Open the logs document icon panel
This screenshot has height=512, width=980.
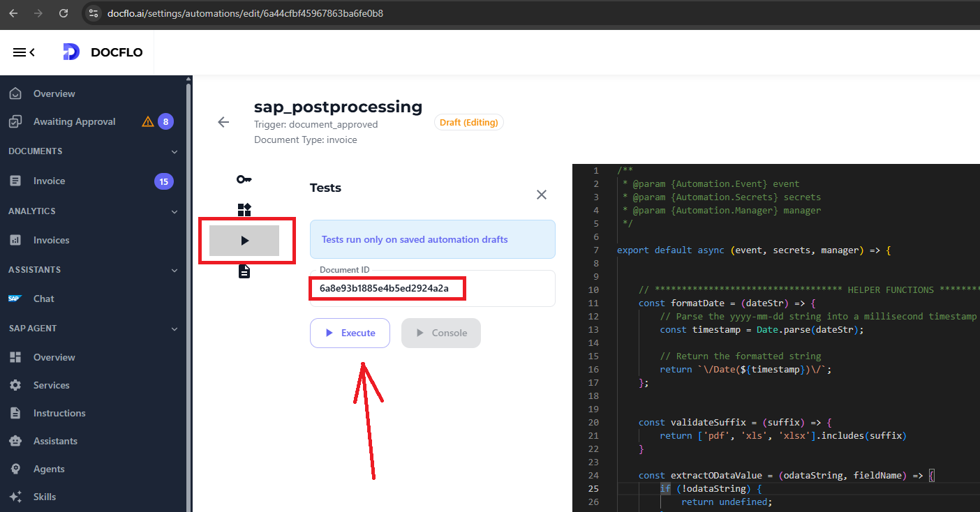click(244, 271)
